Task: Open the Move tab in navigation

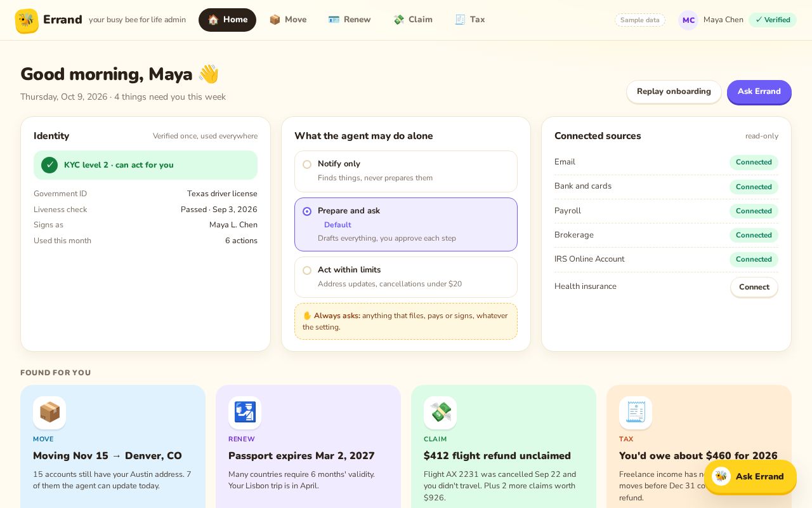Action: (288, 20)
